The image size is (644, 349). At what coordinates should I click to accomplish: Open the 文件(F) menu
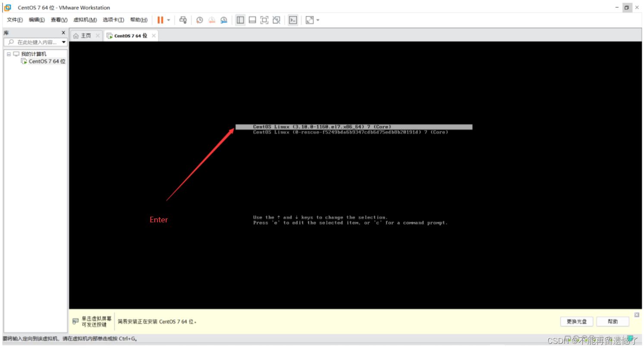pos(15,20)
